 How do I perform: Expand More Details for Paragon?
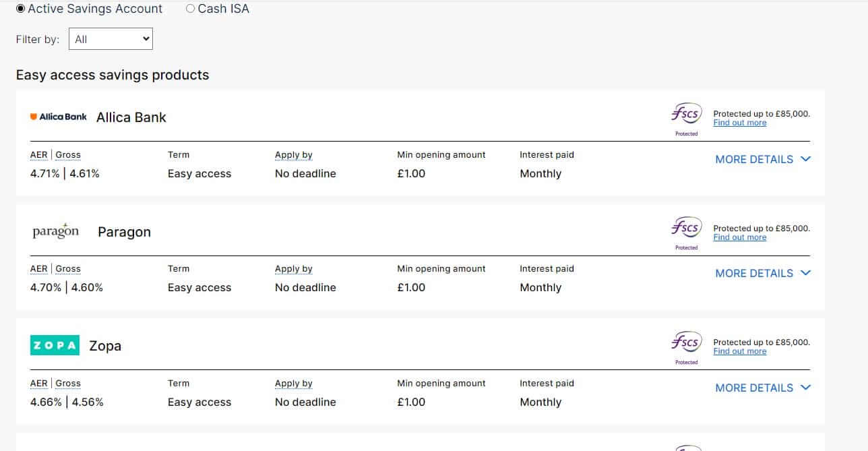point(763,273)
